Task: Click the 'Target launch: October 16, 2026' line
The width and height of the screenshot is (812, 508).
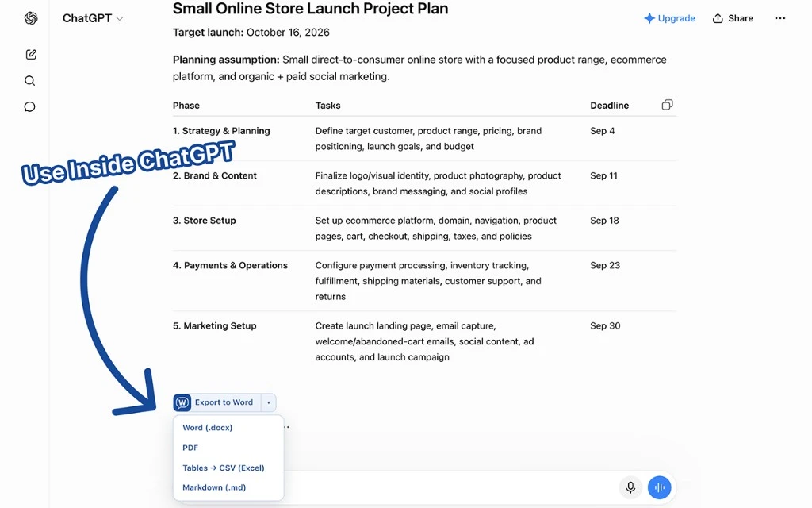Action: pos(251,32)
